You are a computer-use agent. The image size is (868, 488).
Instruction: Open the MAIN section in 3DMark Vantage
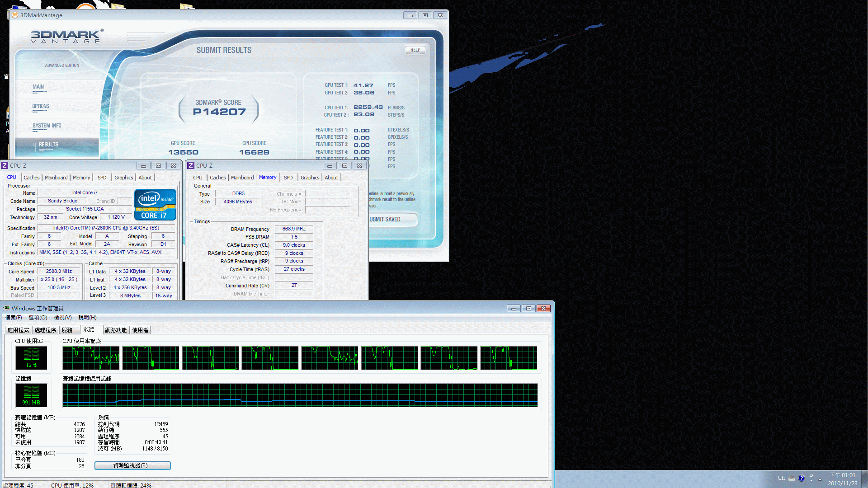click(38, 87)
